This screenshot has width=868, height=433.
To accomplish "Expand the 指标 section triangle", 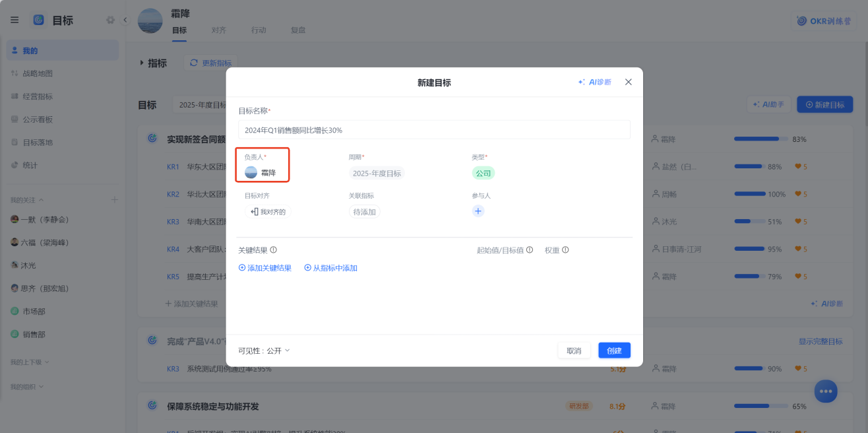I will click(142, 63).
